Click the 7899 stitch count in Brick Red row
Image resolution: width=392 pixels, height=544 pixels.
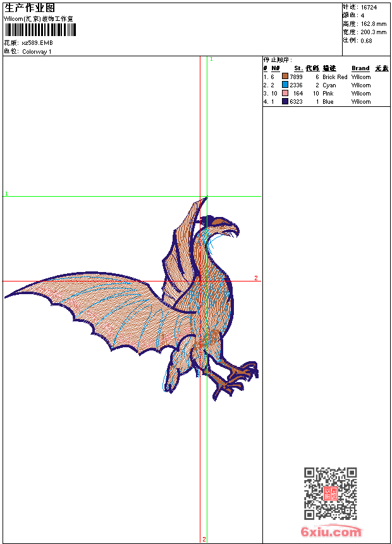296,77
